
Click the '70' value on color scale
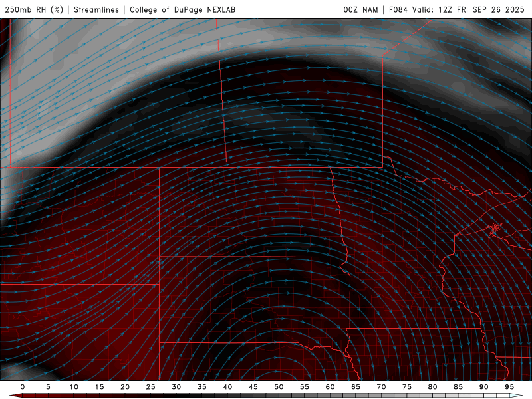coord(381,387)
